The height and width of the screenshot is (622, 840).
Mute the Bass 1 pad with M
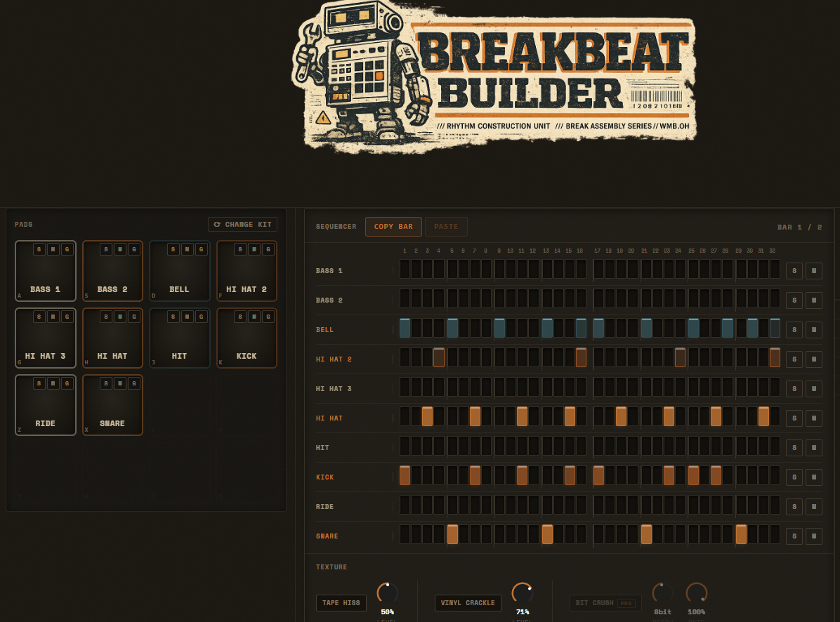tap(53, 249)
